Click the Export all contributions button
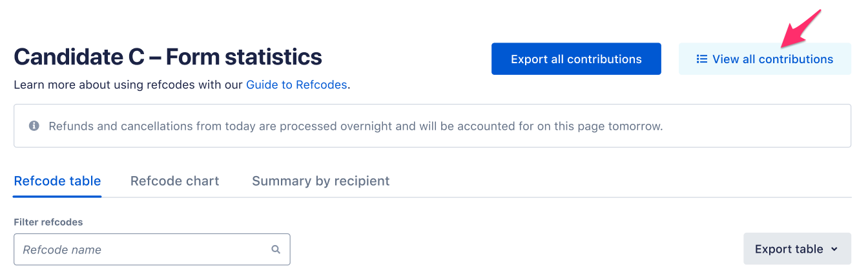The height and width of the screenshot is (276, 868). 576,59
